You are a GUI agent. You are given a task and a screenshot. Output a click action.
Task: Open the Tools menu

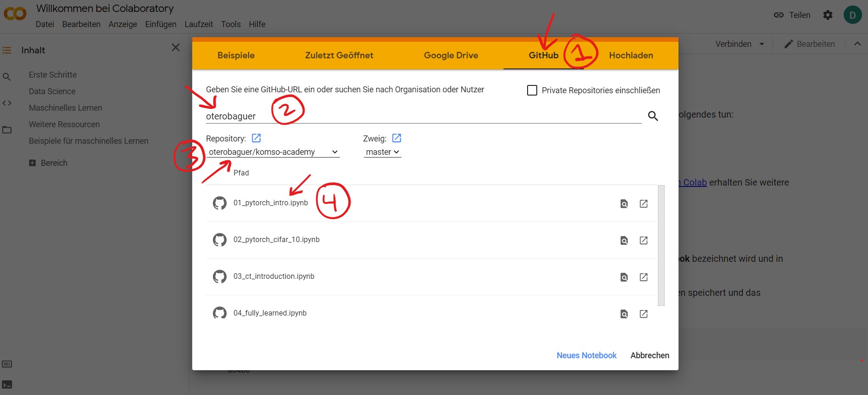(231, 24)
